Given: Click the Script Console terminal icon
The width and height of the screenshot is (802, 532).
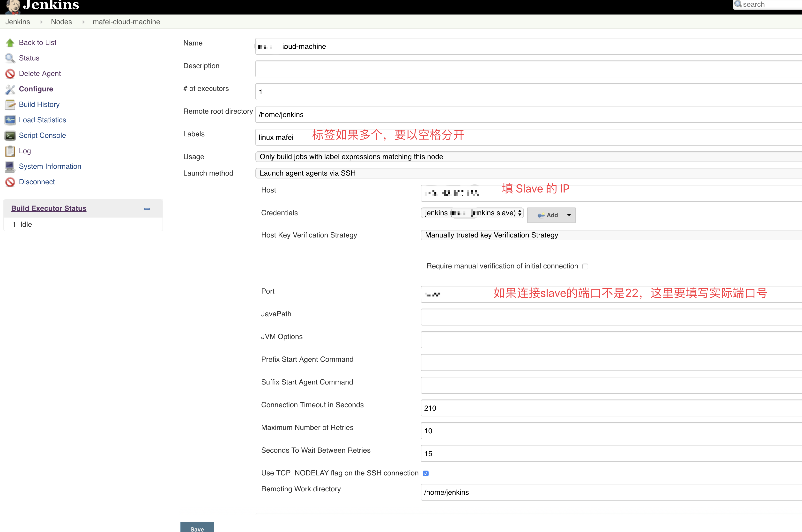Looking at the screenshot, I should [10, 135].
